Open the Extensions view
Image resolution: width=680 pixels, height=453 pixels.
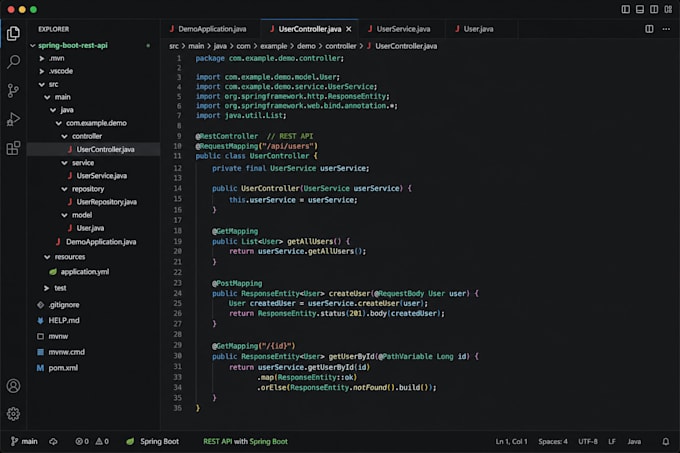tap(13, 148)
